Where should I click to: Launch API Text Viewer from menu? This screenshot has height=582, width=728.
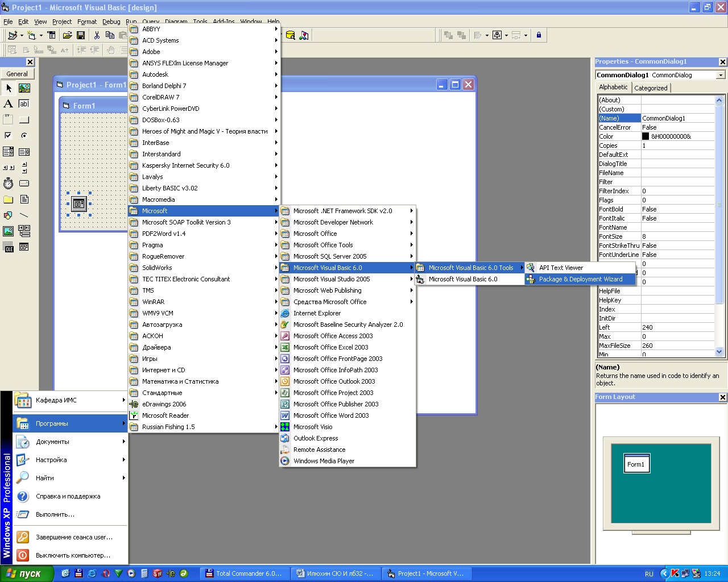pos(580,268)
